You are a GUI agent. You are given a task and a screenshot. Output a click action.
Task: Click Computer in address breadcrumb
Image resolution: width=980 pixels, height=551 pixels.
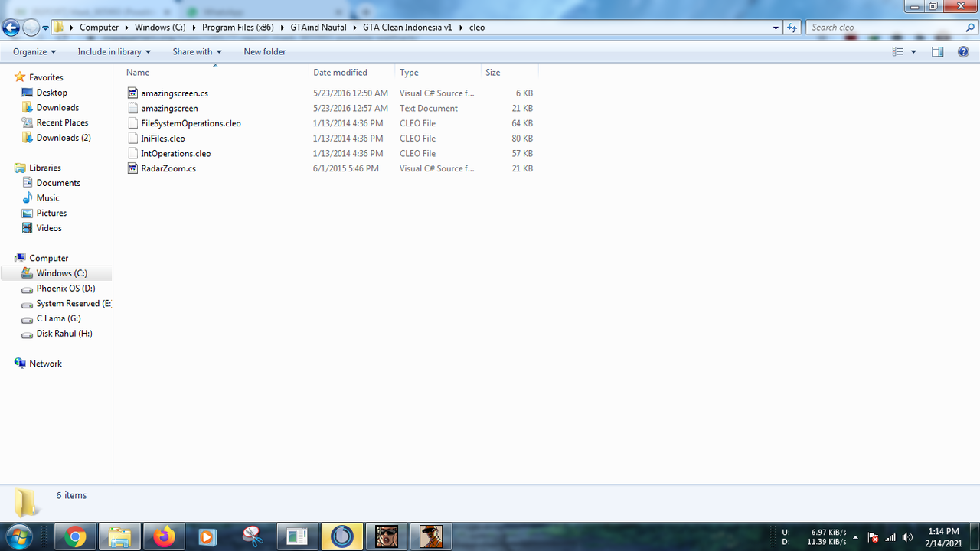(99, 28)
